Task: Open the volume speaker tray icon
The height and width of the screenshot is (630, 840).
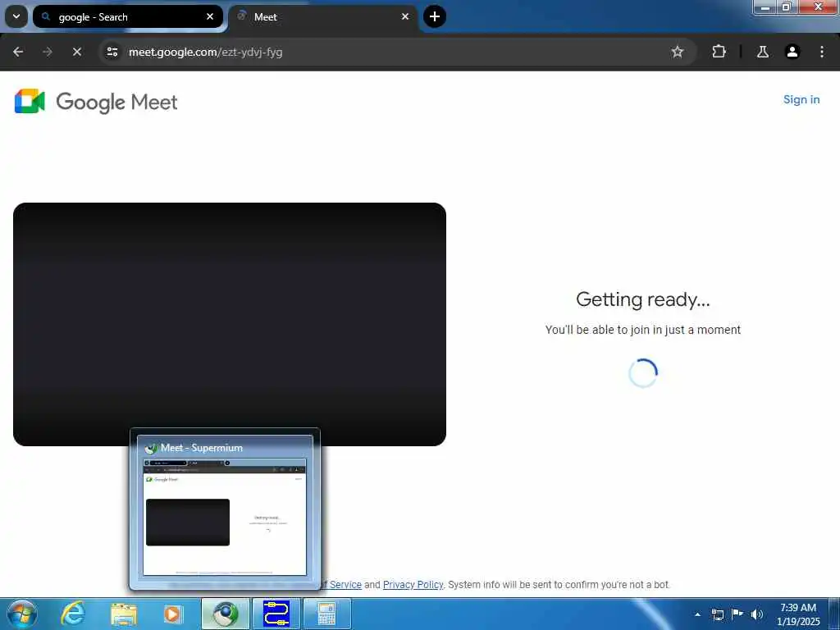Action: coord(757,614)
